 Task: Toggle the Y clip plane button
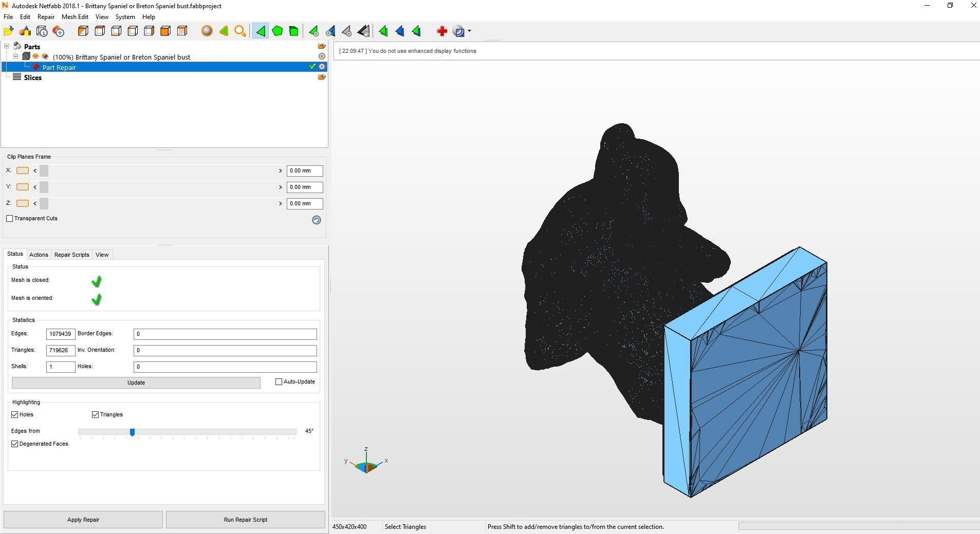tap(23, 187)
